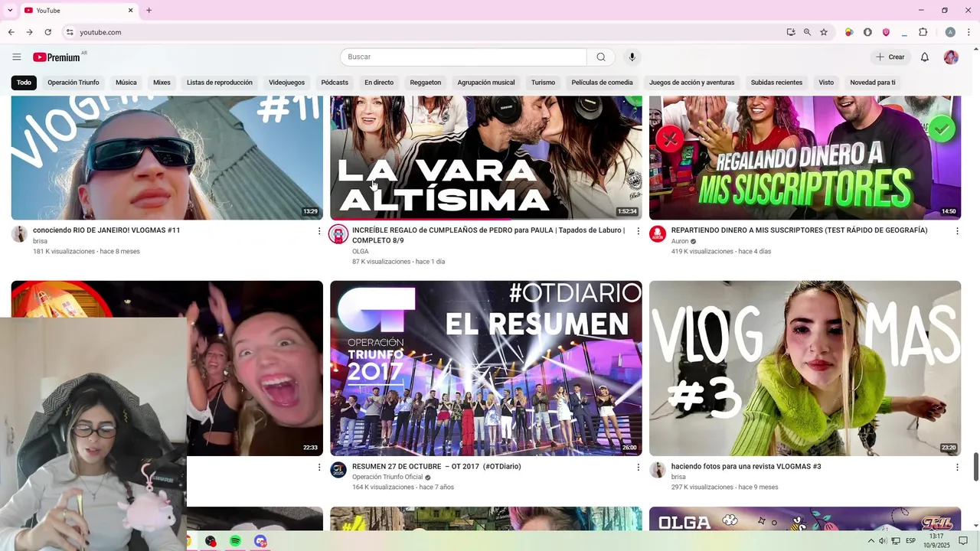
Task: Bookmark this page with star icon
Action: 824,32
